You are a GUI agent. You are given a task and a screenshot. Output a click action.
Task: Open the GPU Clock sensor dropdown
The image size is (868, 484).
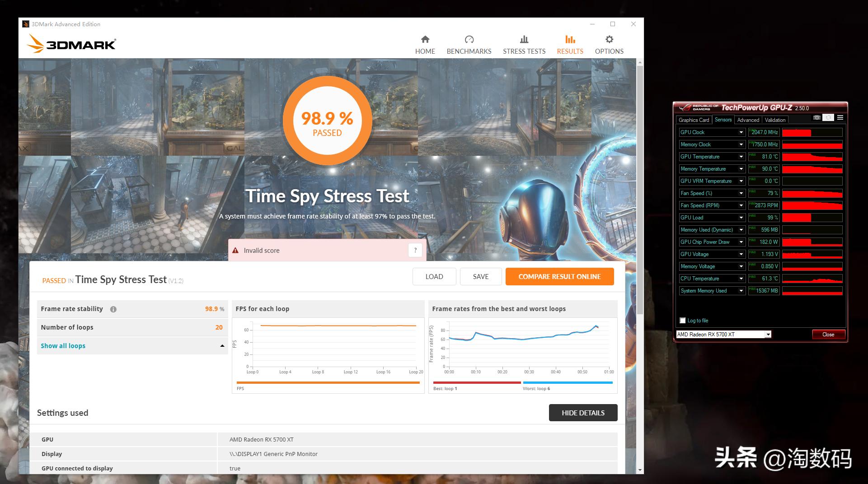coord(741,132)
